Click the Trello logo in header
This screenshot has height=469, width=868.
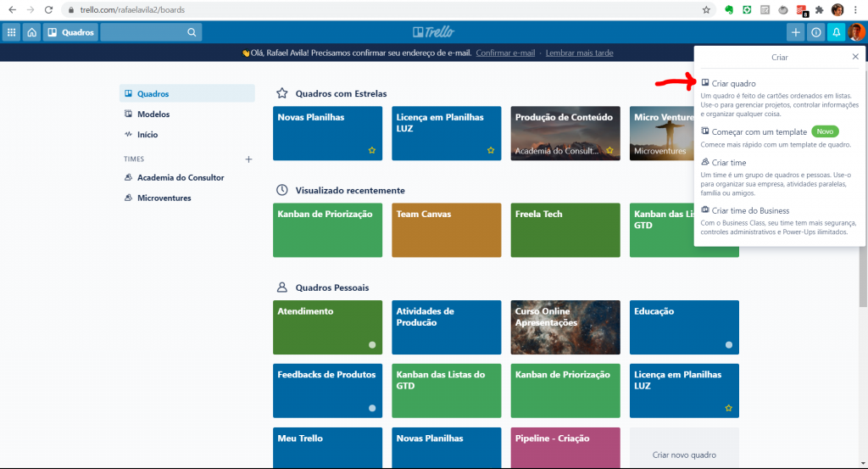click(433, 32)
